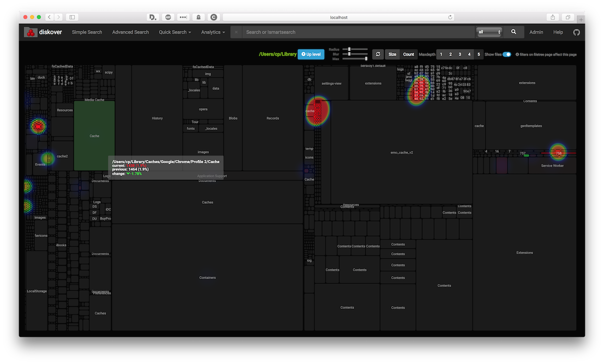Open Advanced Search page
The height and width of the screenshot is (364, 604).
(130, 32)
